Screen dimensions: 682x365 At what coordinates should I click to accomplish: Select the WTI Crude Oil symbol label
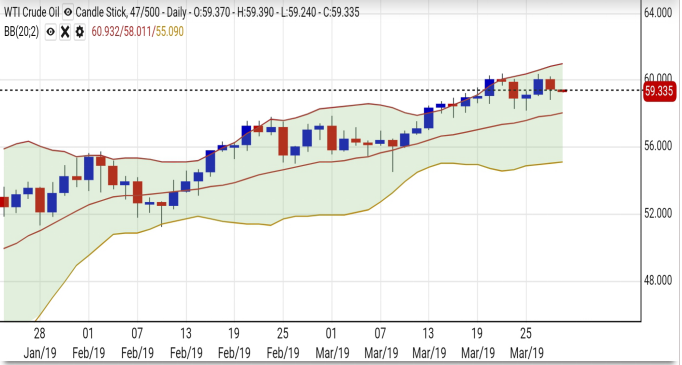coord(31,12)
